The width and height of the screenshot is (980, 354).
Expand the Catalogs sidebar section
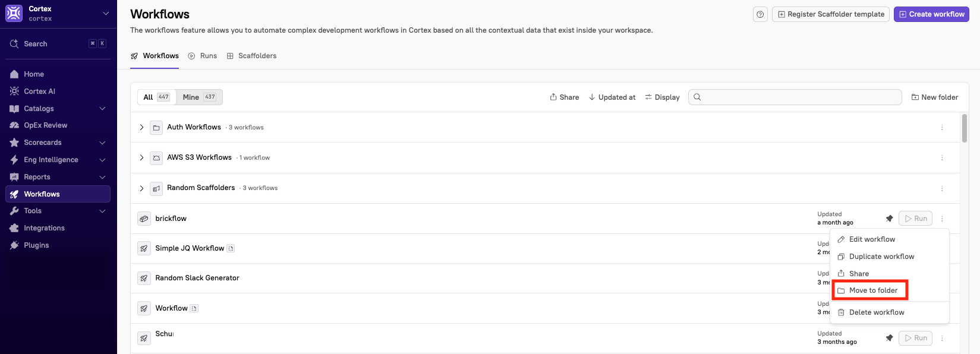tap(102, 109)
